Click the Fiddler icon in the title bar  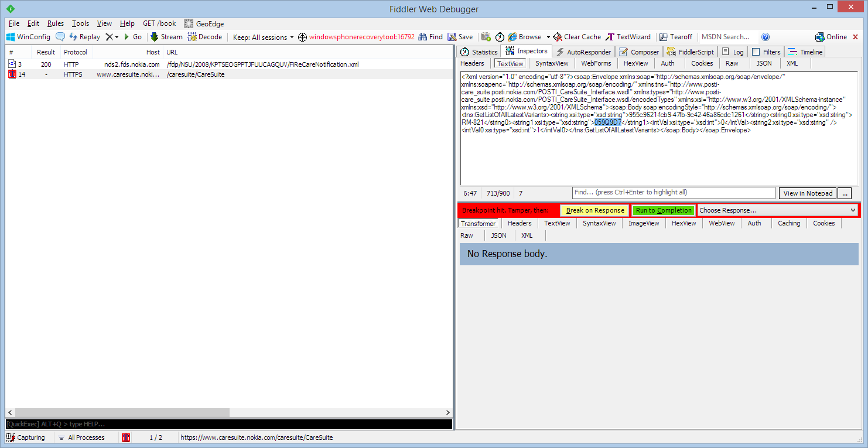coord(10,9)
